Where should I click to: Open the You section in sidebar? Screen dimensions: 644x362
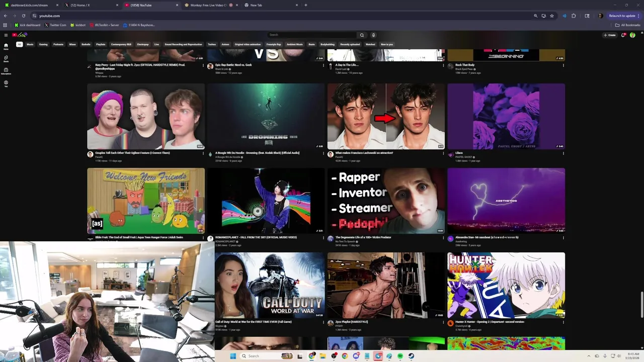(6, 83)
